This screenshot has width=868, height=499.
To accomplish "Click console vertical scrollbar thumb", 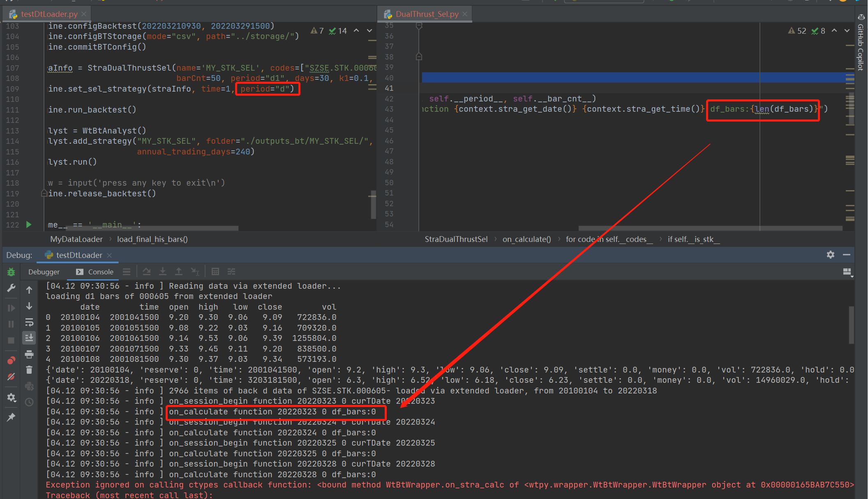I will tap(851, 324).
